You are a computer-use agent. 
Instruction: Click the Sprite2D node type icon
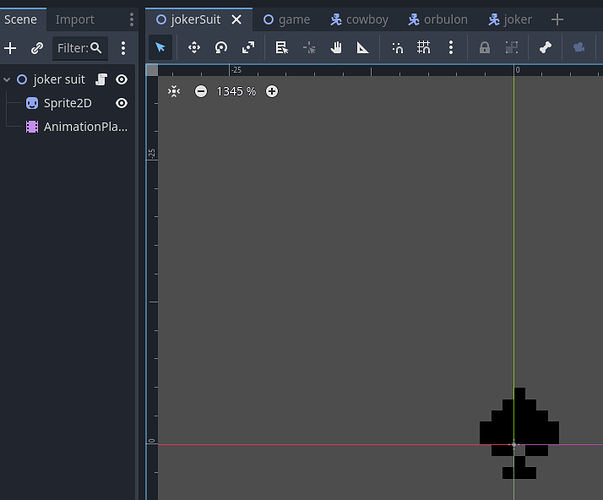click(32, 103)
